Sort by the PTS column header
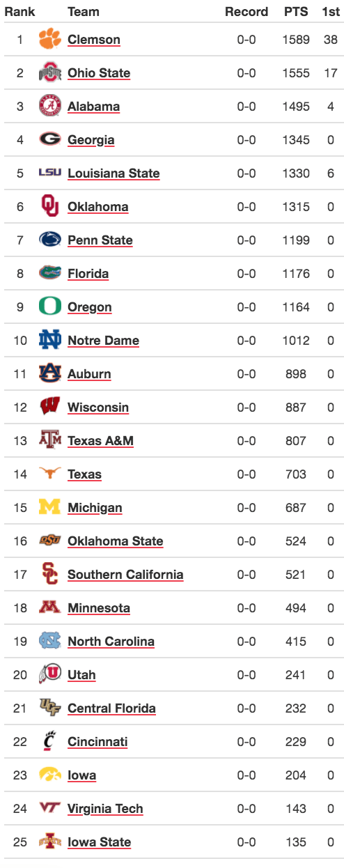344x868 pixels. (x=296, y=12)
